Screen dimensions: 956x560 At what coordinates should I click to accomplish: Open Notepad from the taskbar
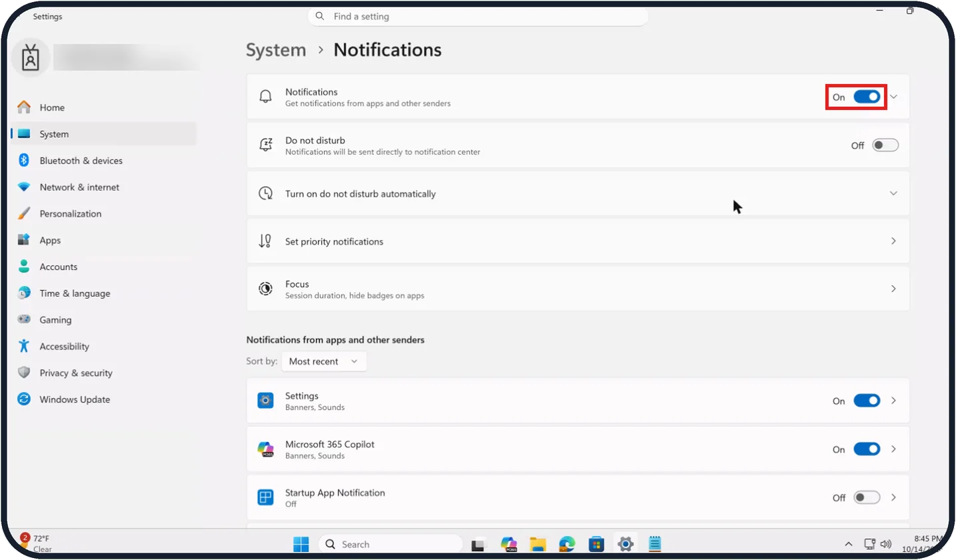click(655, 544)
